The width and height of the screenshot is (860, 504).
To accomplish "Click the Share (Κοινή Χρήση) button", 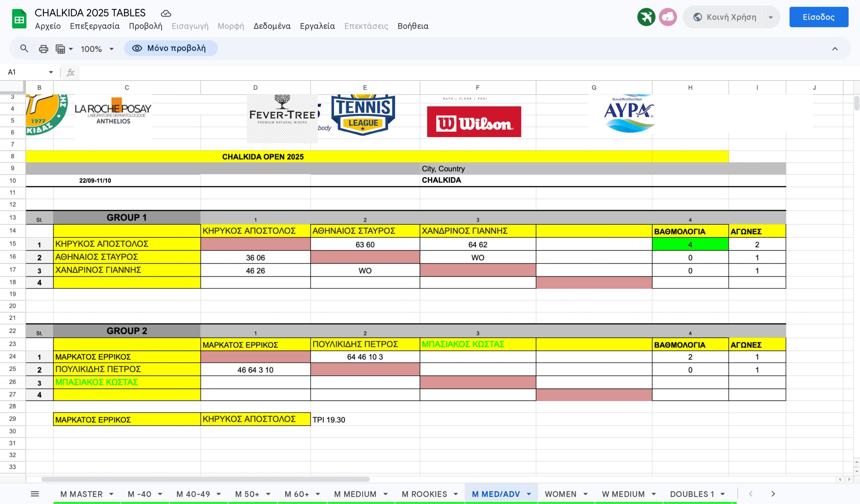I will pyautogui.click(x=725, y=17).
